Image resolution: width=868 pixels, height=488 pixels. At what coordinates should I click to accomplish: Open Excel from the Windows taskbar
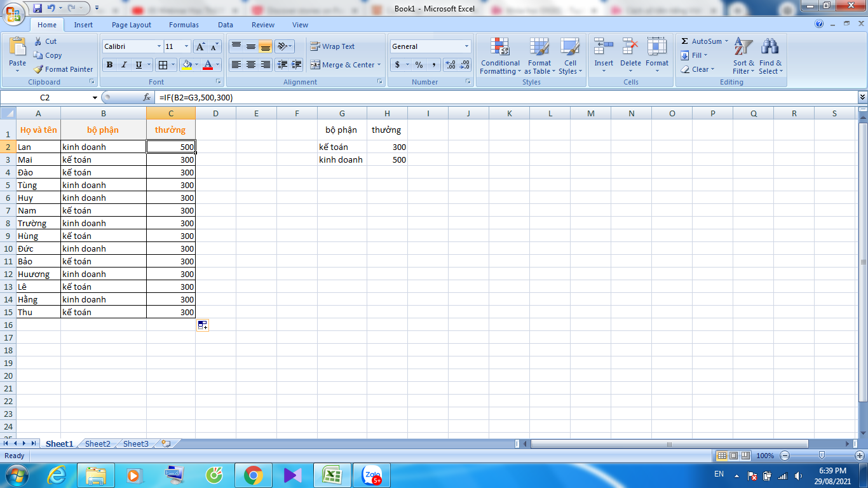click(x=330, y=475)
